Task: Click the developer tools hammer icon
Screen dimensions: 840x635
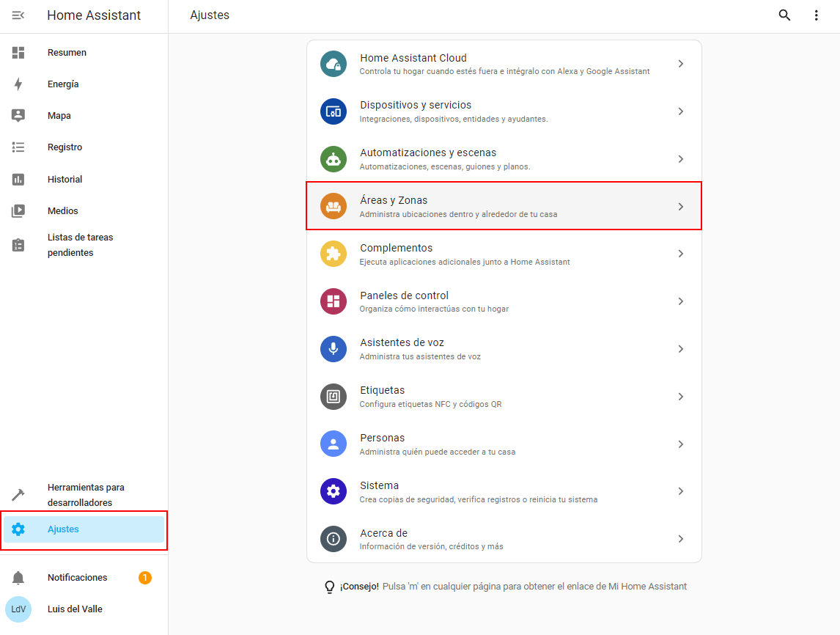Action: pyautogui.click(x=18, y=495)
